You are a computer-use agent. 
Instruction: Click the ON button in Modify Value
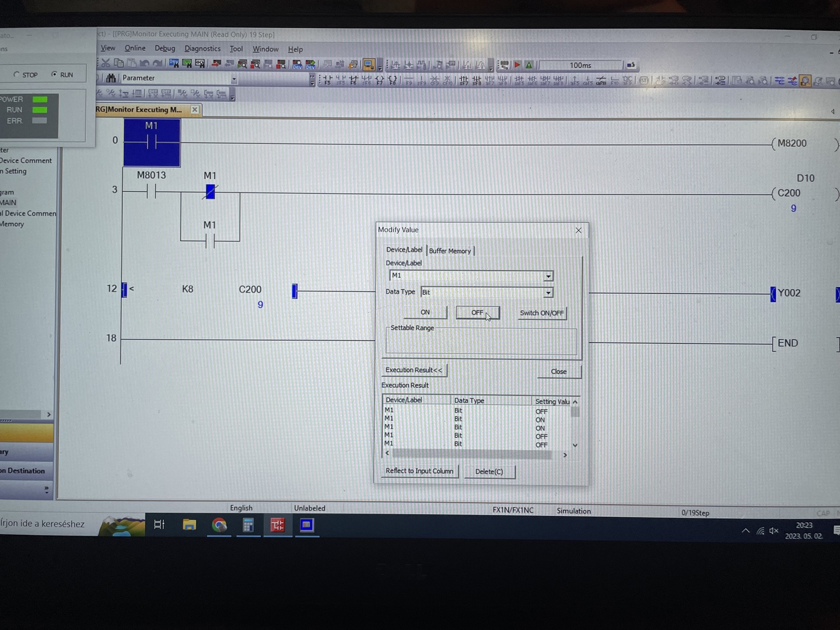(x=425, y=312)
